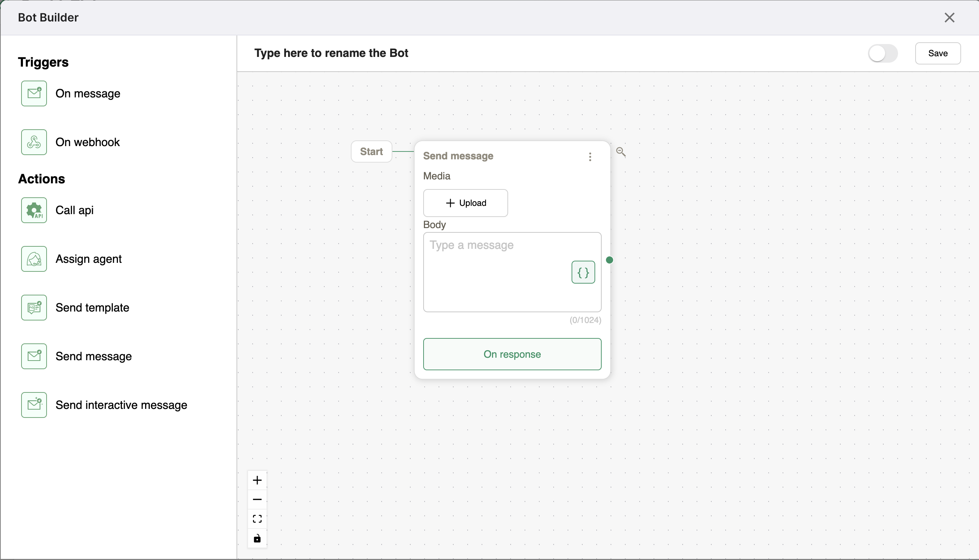
Task: Click the Body label in node
Action: click(434, 225)
